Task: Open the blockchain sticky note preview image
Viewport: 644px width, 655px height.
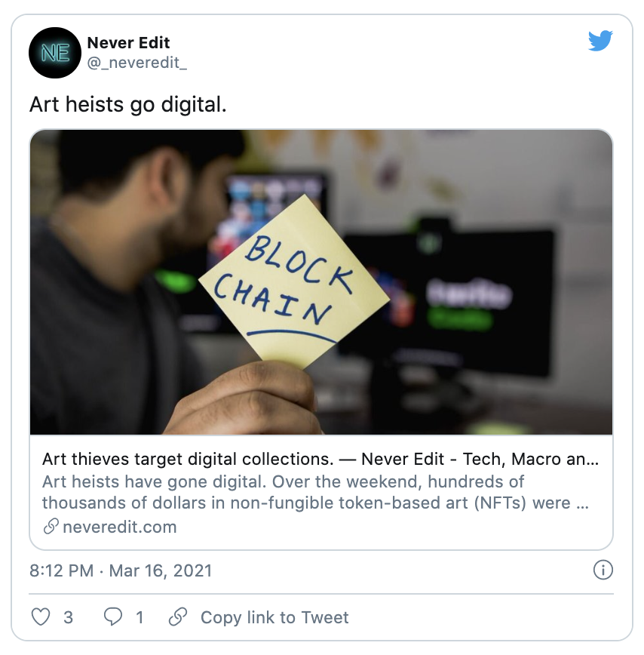Action: (321, 282)
